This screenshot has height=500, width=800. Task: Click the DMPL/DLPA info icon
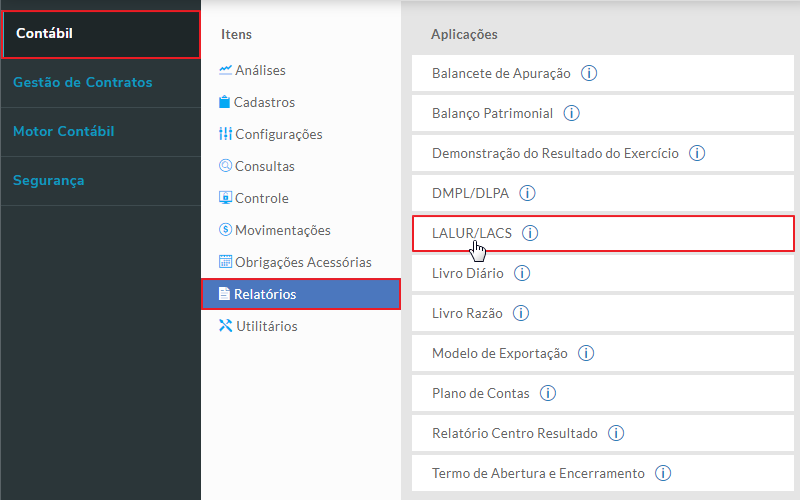(x=527, y=193)
